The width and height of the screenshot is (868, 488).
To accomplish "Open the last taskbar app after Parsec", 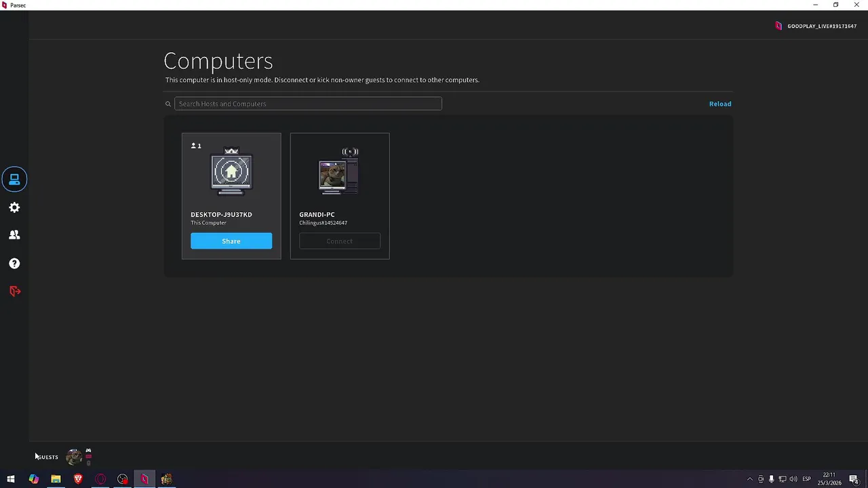I will pos(166,479).
